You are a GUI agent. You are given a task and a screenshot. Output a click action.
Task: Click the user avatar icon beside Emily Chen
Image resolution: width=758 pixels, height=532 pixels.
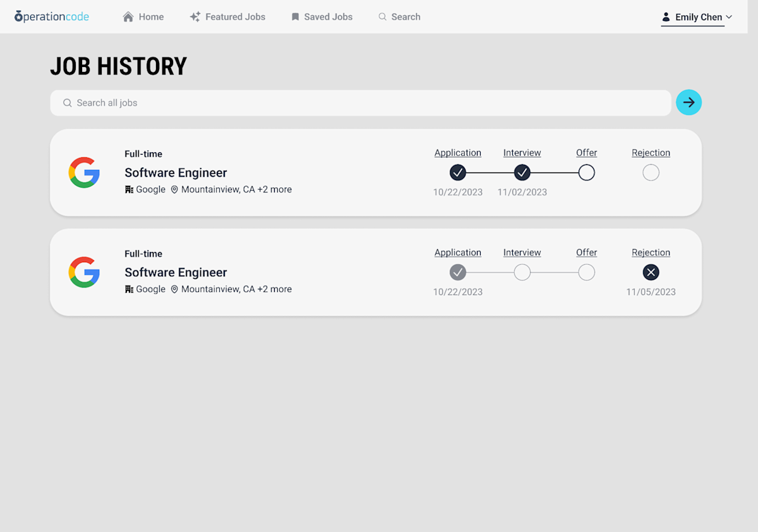click(666, 17)
